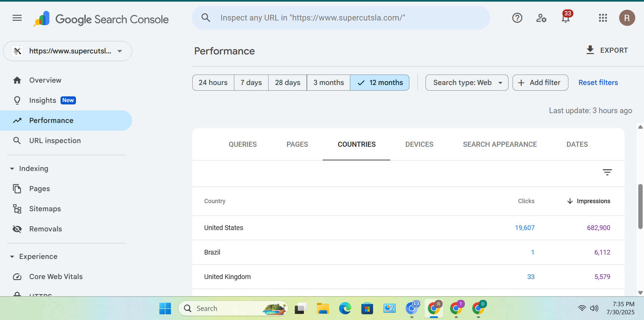The width and height of the screenshot is (644, 320).
Task: Select the COUNTRIES tab
Action: [x=357, y=144]
